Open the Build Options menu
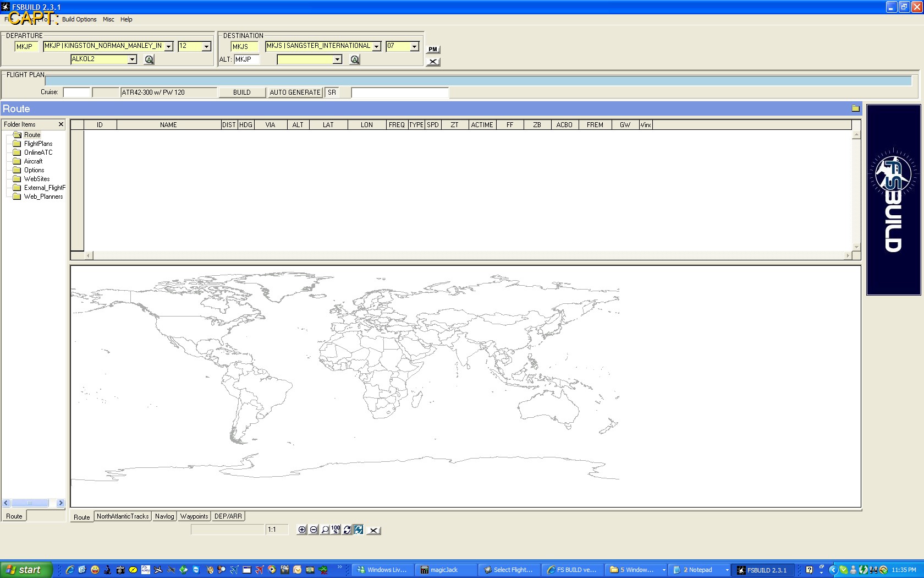Image resolution: width=924 pixels, height=578 pixels. click(79, 19)
